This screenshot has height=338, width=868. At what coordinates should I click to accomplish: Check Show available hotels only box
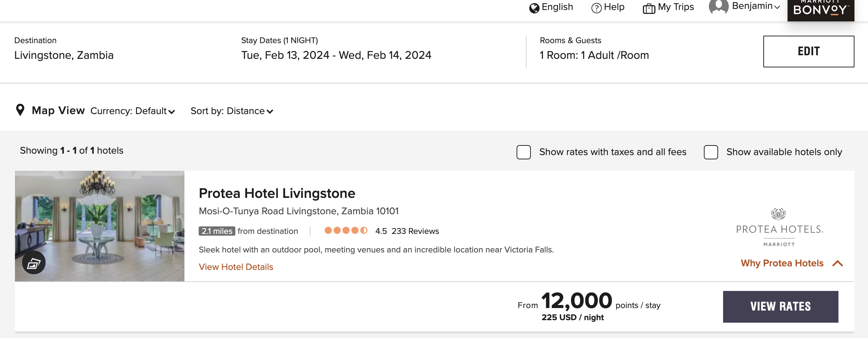pyautogui.click(x=711, y=152)
